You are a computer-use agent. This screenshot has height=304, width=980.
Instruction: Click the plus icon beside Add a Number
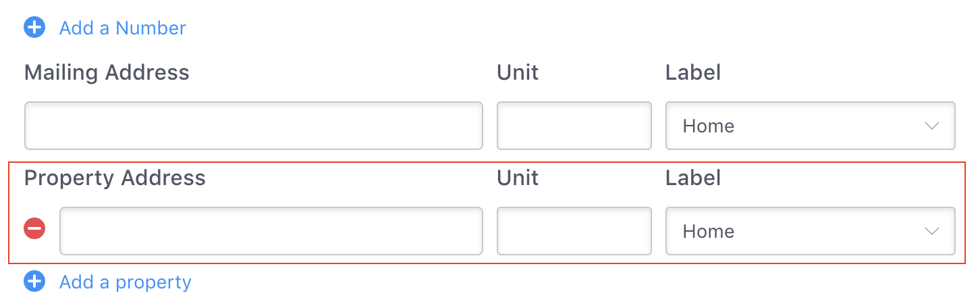[x=34, y=28]
